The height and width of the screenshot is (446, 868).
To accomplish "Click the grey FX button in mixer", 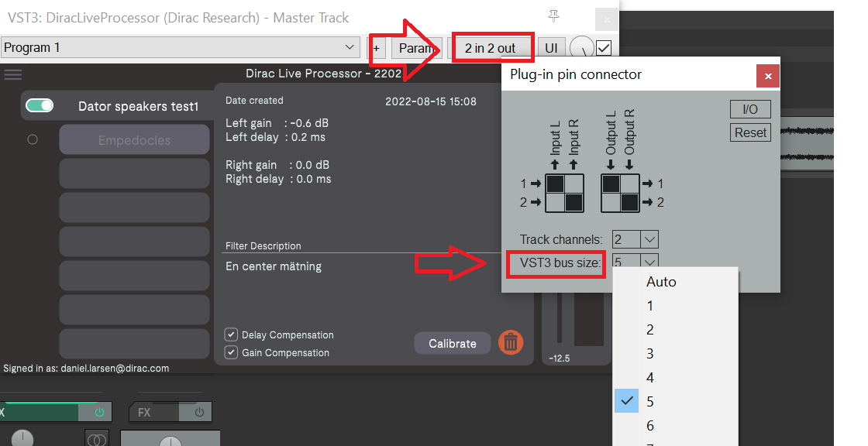I will point(154,412).
